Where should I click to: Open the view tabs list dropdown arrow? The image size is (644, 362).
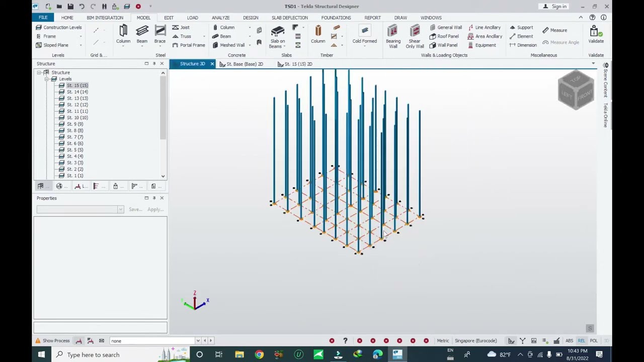[x=593, y=64]
